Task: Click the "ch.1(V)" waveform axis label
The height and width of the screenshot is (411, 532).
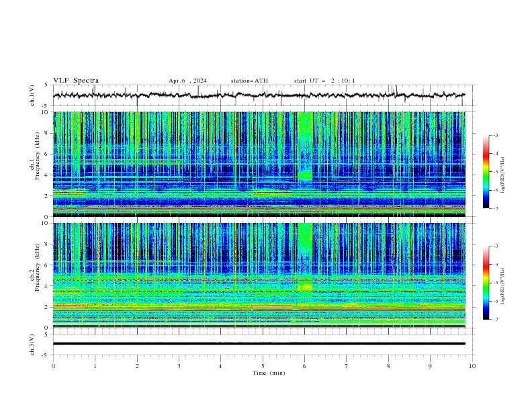Action: pyautogui.click(x=32, y=95)
